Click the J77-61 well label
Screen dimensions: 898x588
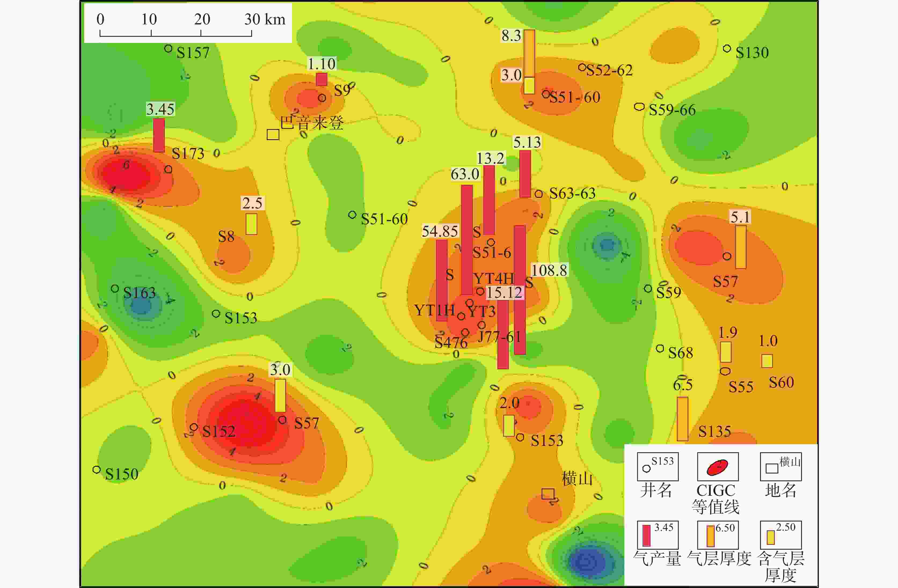click(499, 336)
